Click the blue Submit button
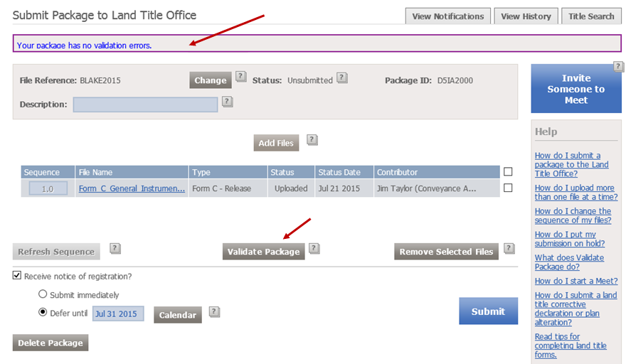 (488, 311)
